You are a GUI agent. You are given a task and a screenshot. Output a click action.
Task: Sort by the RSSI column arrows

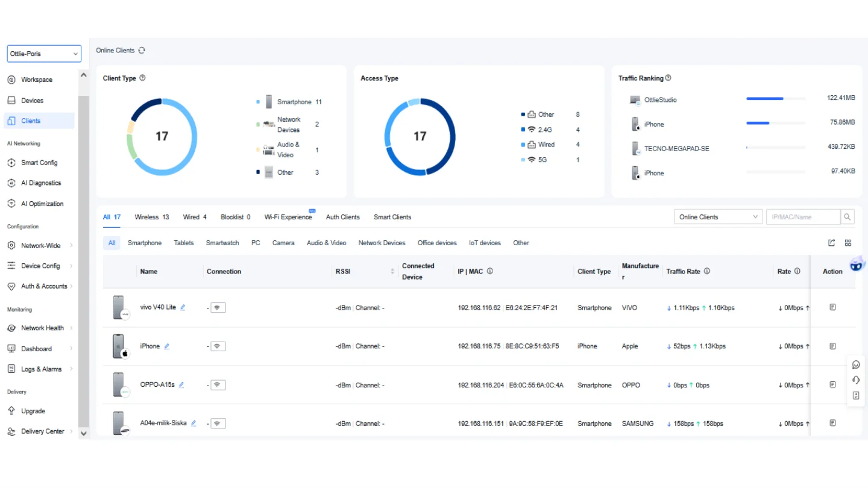(x=392, y=272)
